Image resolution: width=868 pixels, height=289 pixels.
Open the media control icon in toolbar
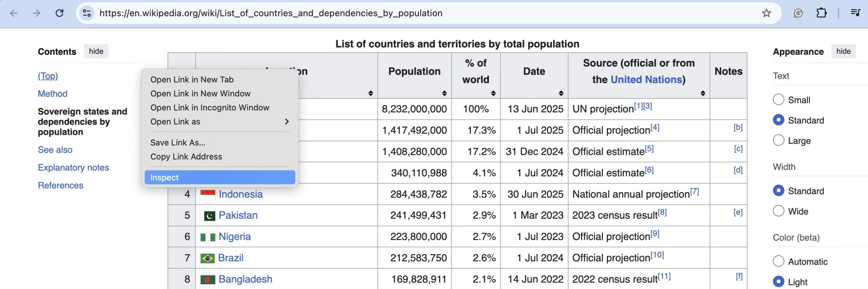point(855,13)
